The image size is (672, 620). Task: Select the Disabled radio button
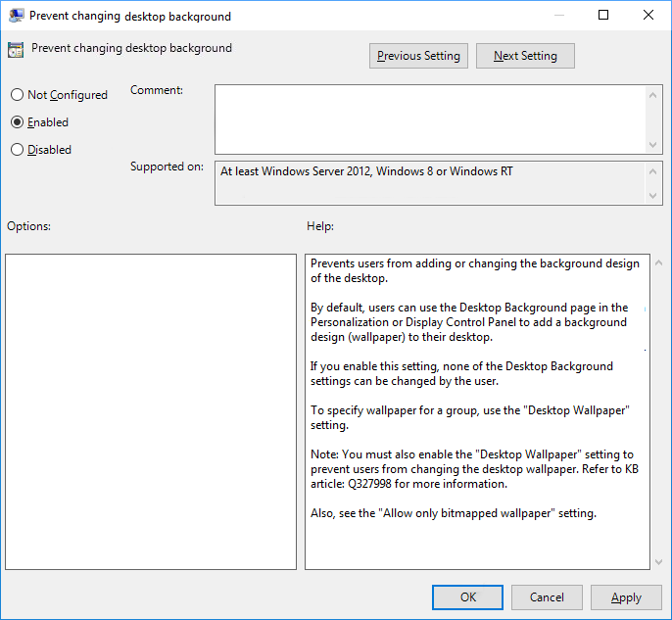tap(17, 150)
